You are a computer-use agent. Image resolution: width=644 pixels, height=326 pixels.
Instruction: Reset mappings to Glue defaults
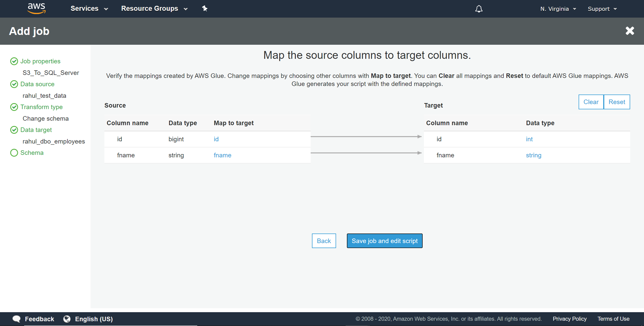(x=617, y=102)
